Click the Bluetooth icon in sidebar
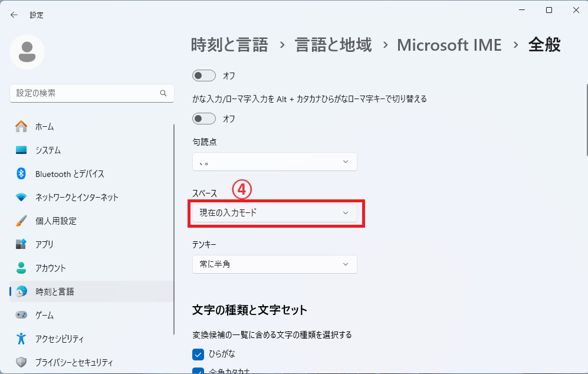 click(21, 173)
